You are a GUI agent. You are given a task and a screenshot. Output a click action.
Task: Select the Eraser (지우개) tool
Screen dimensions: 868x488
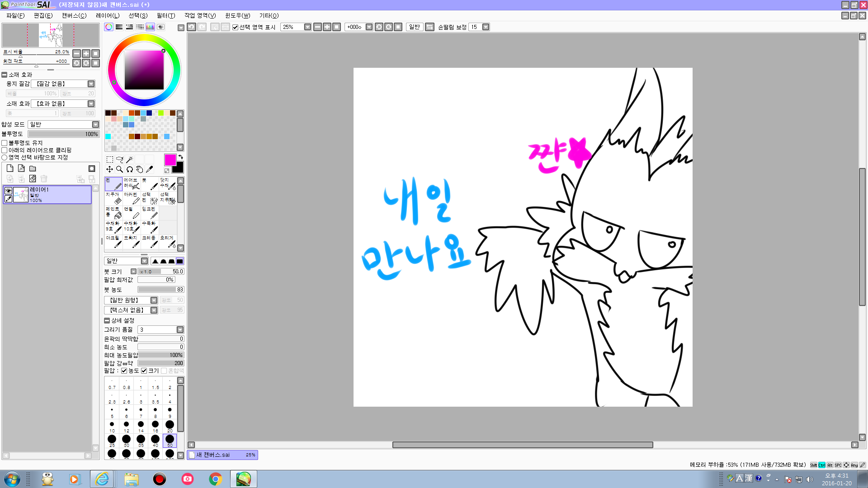(x=113, y=198)
